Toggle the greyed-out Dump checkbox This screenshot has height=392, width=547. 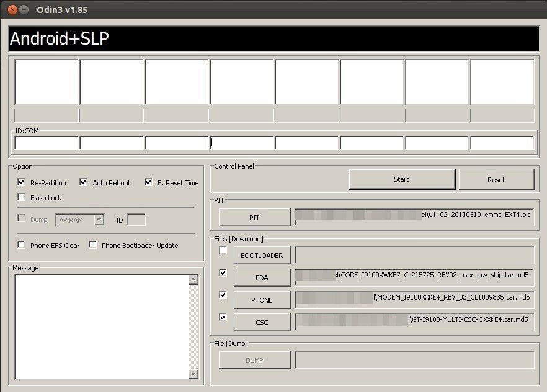[x=21, y=218]
